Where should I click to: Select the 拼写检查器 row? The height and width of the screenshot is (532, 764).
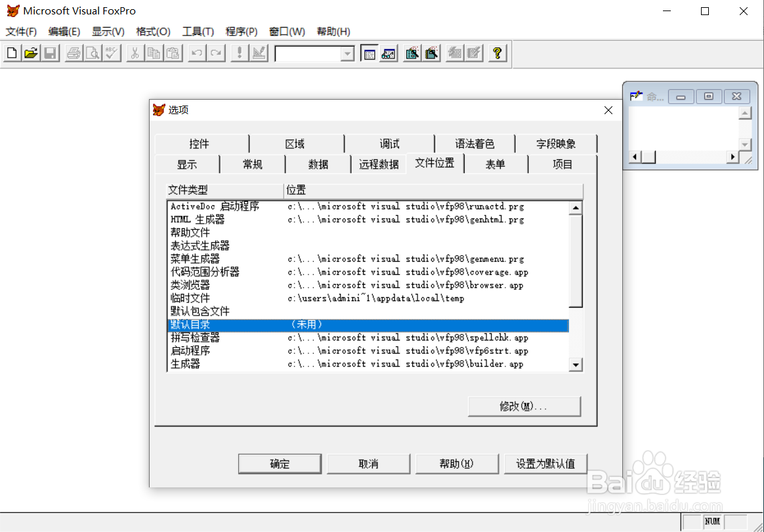pyautogui.click(x=368, y=338)
